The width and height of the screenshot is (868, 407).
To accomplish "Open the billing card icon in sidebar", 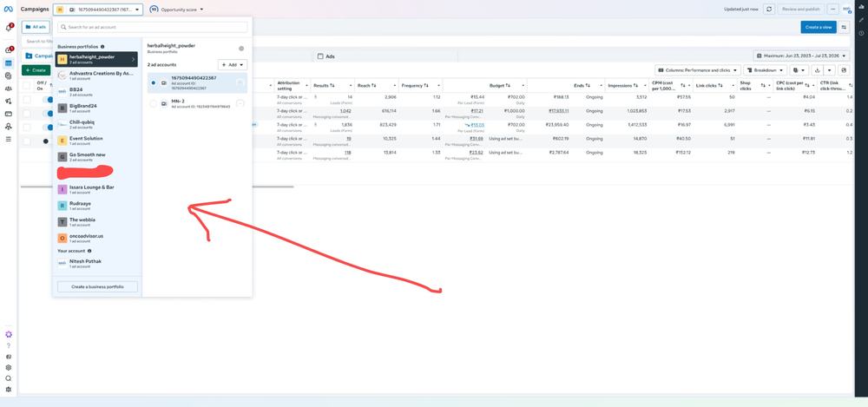I will tap(9, 114).
